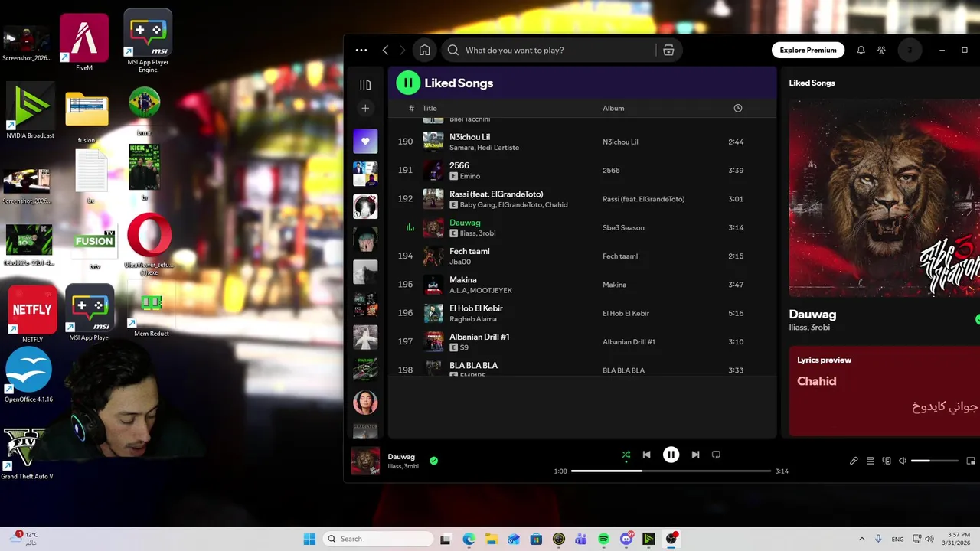Sort songs by the Album column
Image resolution: width=980 pixels, height=551 pixels.
pyautogui.click(x=613, y=108)
